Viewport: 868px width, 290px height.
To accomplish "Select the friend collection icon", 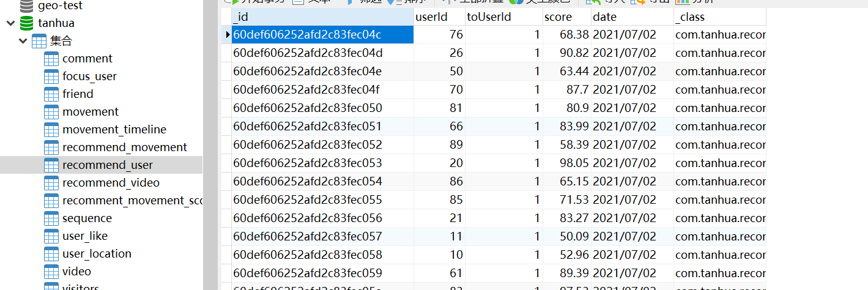I will pyautogui.click(x=51, y=94).
